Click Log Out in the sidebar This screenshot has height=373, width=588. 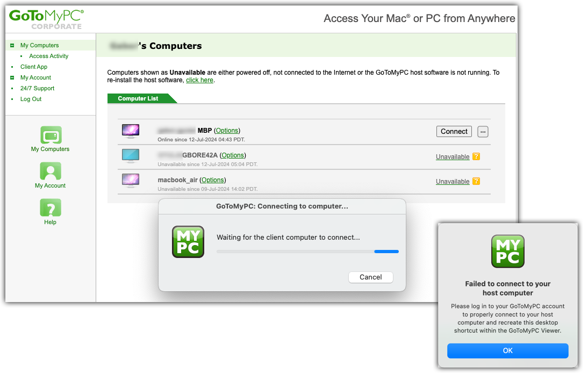31,99
